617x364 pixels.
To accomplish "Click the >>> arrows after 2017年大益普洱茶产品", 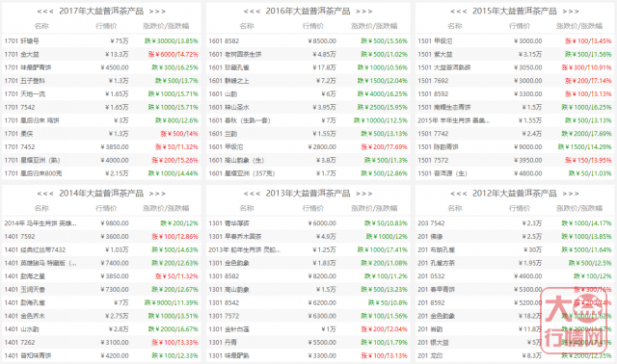I will pyautogui.click(x=157, y=12).
